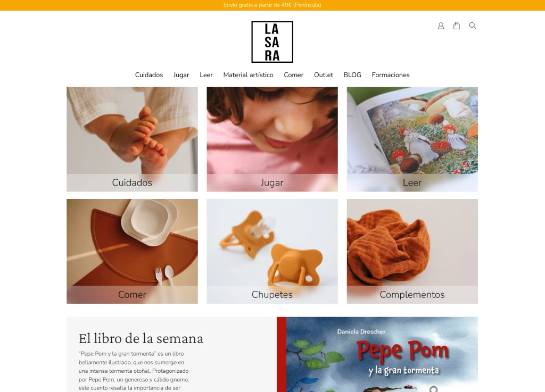Click the Pepe Pom book cover
Viewport: 545px width, 392px height.
377,354
